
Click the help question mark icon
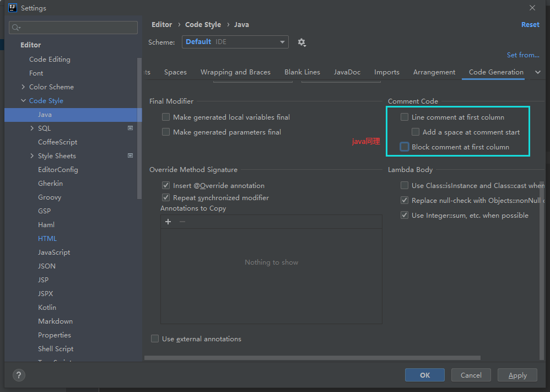click(19, 375)
